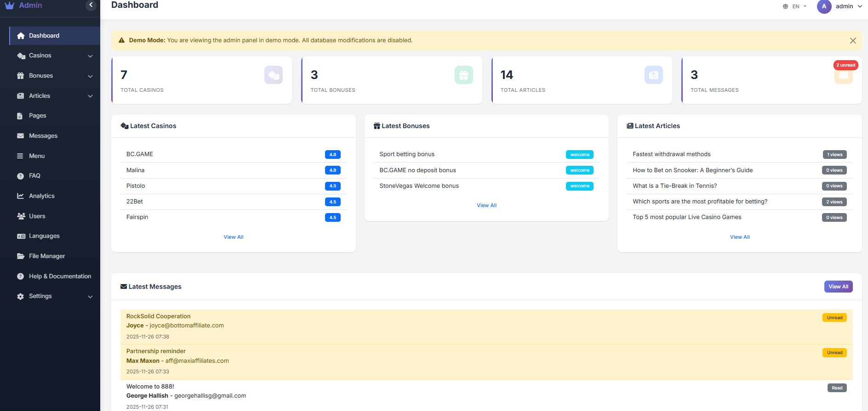
Task: Open the Languages sidebar item
Action: coord(44,236)
